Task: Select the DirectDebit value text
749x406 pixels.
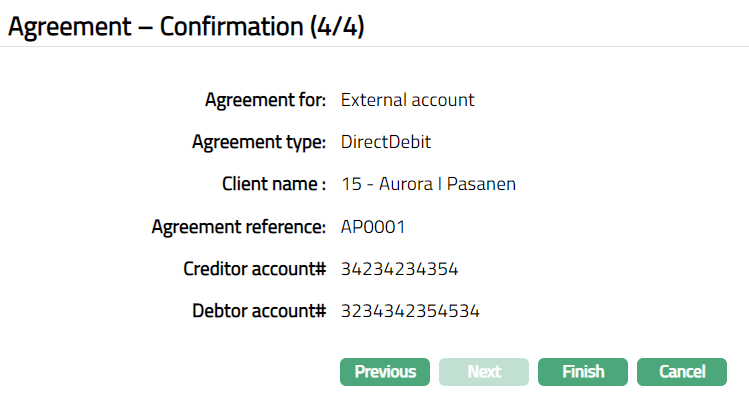Action: point(386,142)
